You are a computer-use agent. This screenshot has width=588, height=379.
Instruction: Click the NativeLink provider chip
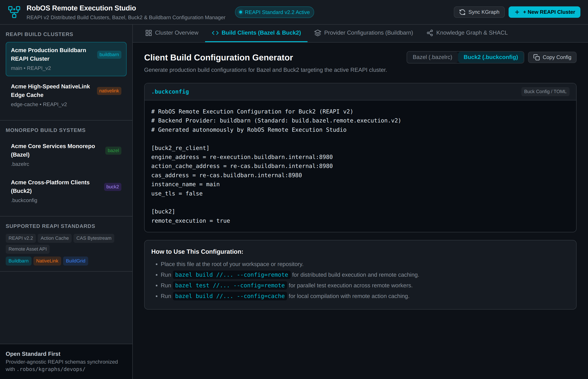point(47,261)
